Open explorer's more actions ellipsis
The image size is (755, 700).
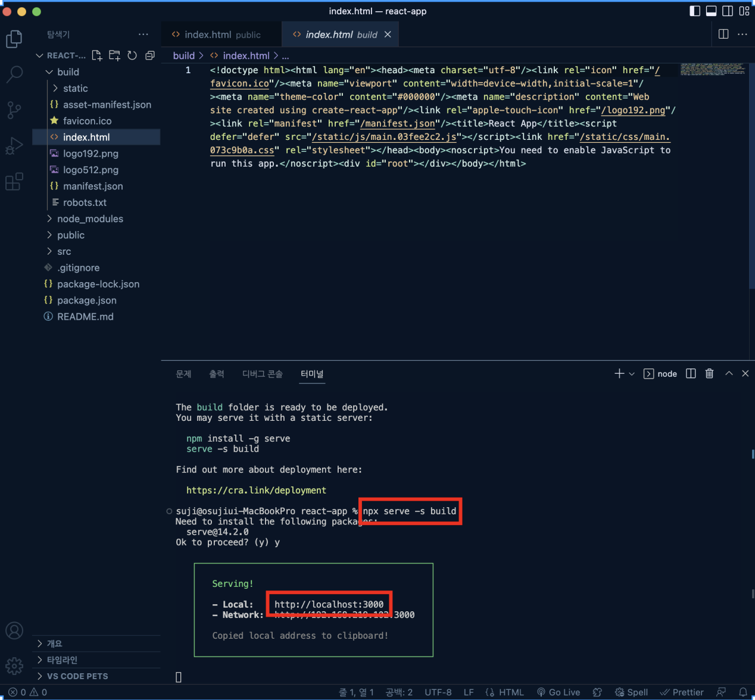point(143,35)
